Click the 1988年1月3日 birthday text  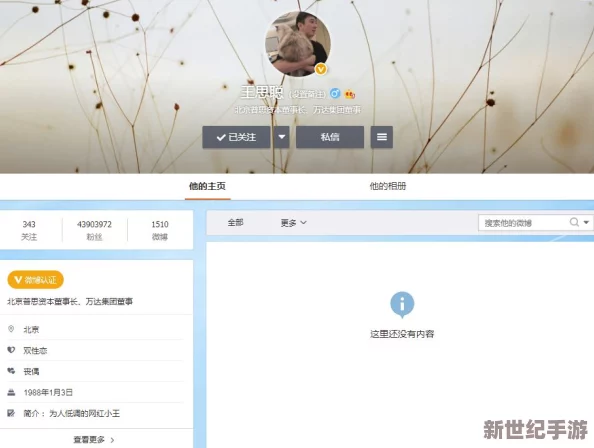[x=48, y=392]
